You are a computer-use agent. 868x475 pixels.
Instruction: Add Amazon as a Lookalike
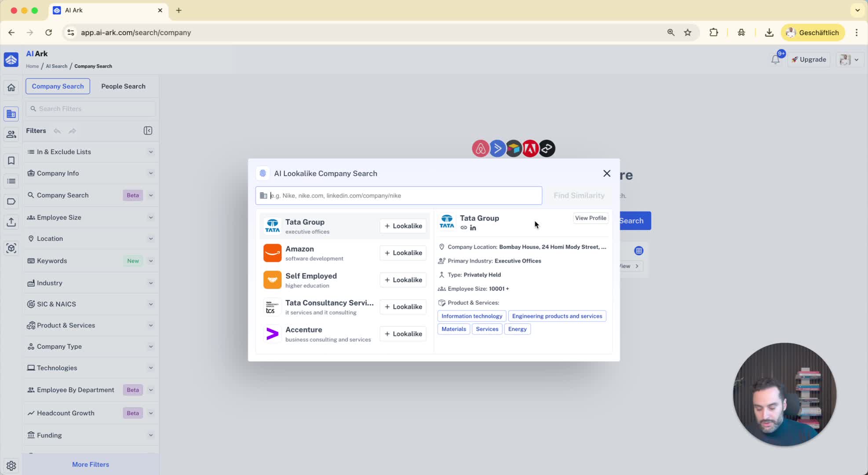(403, 253)
